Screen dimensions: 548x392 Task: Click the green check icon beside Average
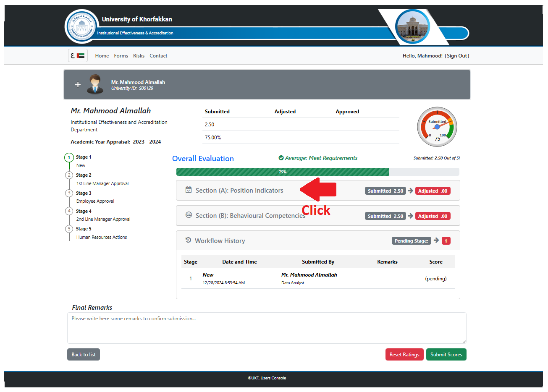tap(281, 158)
